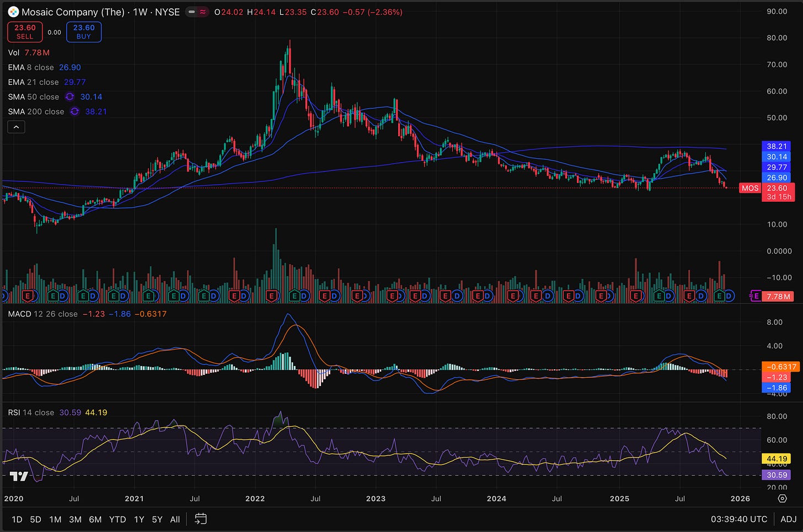Click the pink approximate-sign status icon
803x532 pixels.
click(x=203, y=12)
